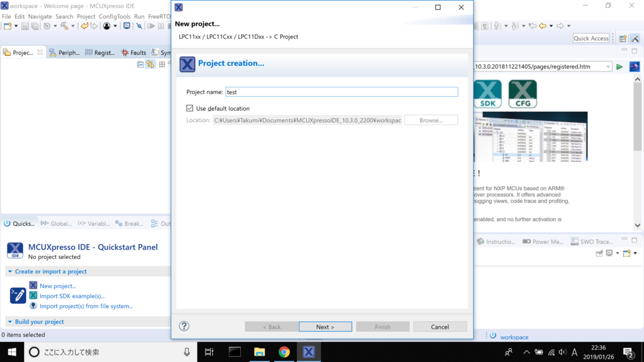644x362 pixels.
Task: Click the Next > button
Action: point(325,327)
